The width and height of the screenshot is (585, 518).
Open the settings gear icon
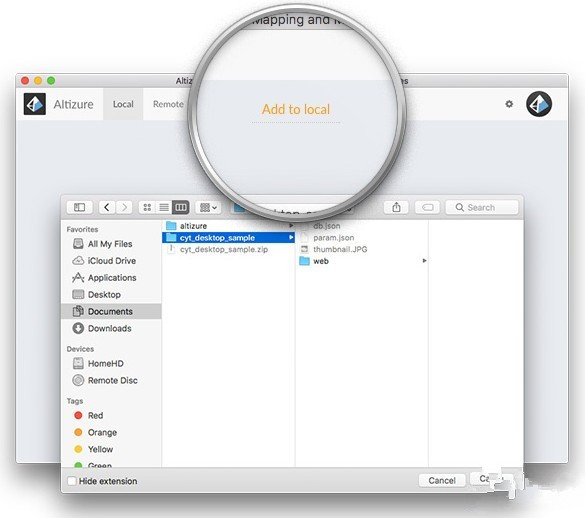tap(509, 104)
